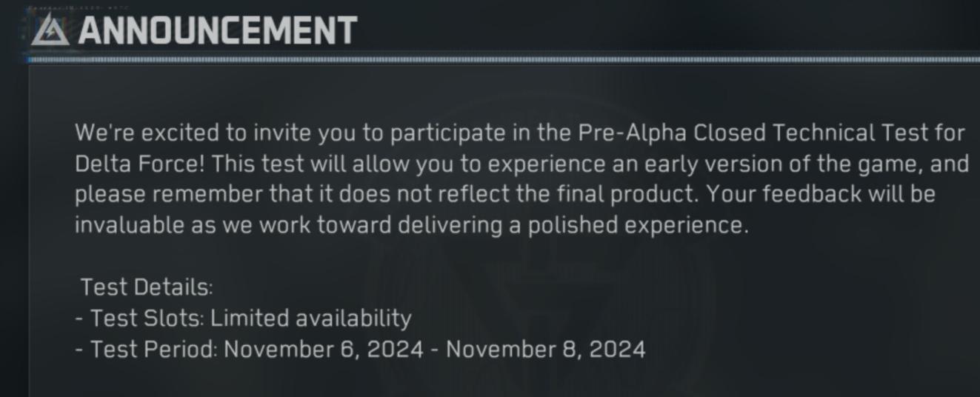Click the start date November 6, 2024
Screen dimensions: 980x397
point(323,348)
